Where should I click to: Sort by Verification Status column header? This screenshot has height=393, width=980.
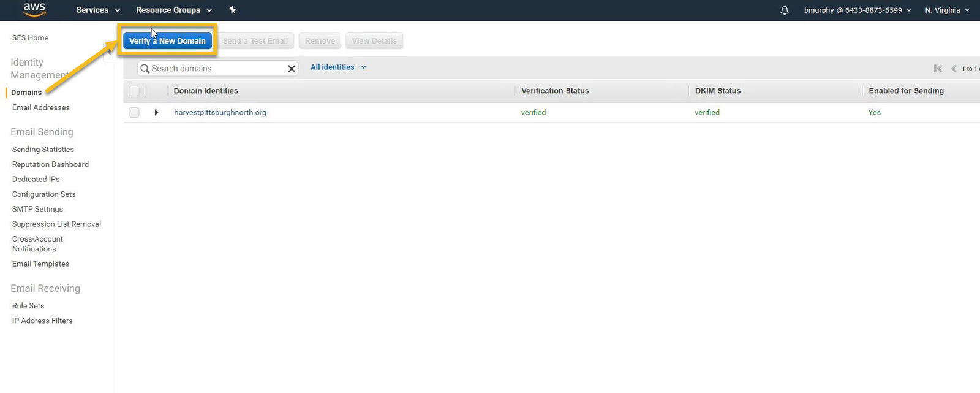coord(555,91)
